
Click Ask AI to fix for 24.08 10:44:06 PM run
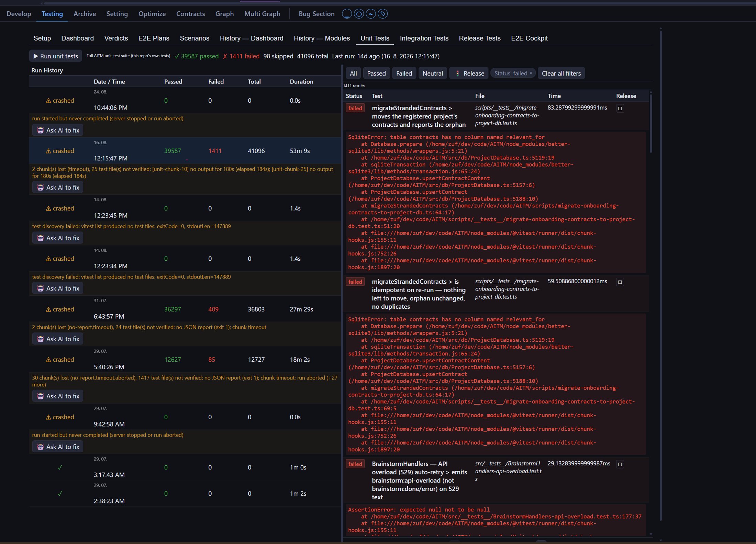tap(58, 130)
